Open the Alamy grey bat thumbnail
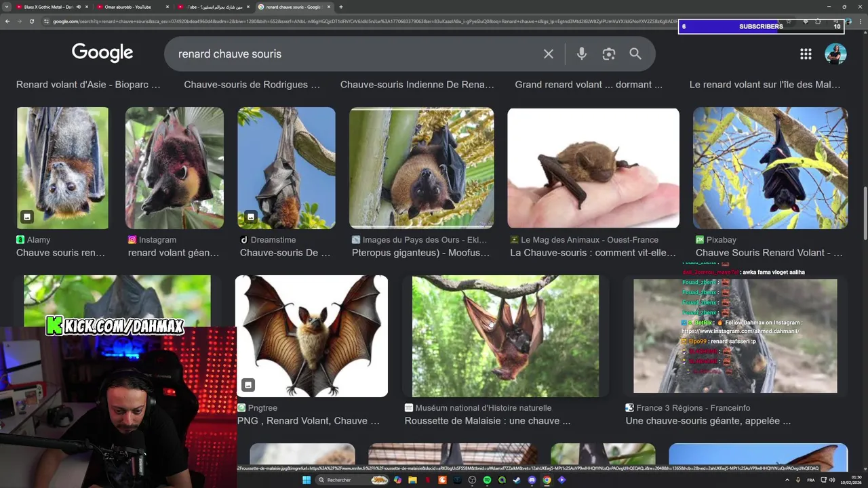The width and height of the screenshot is (868, 488). (x=62, y=167)
